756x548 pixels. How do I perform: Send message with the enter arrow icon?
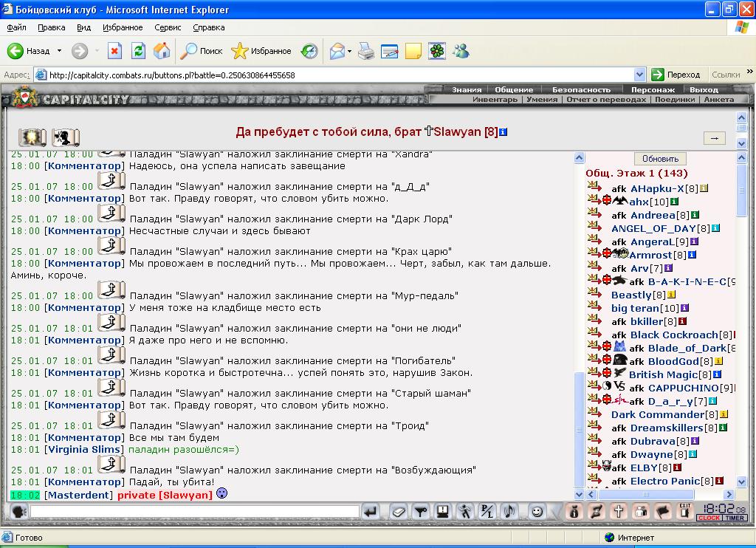coord(371,511)
